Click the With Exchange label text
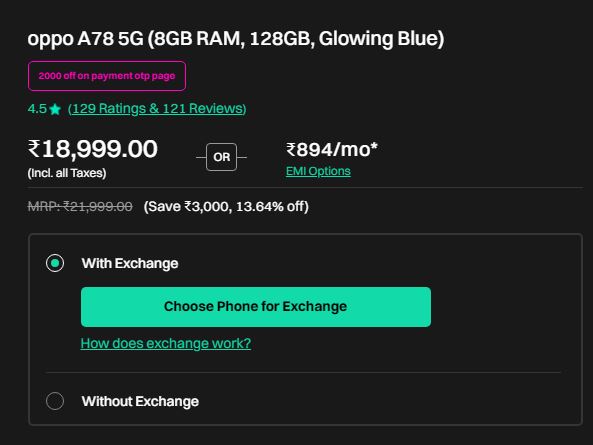593x445 pixels. tap(130, 264)
